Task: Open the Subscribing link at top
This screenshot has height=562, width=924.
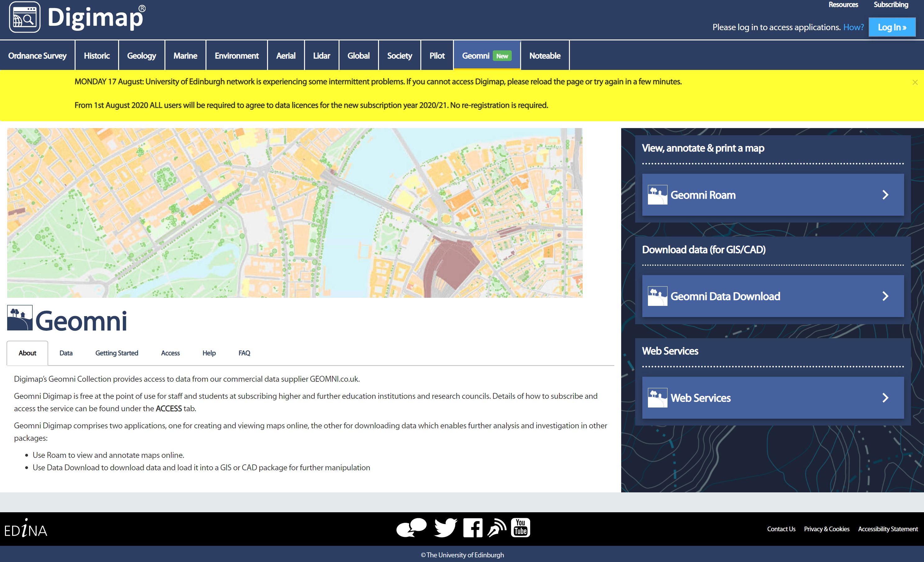Action: tap(891, 4)
